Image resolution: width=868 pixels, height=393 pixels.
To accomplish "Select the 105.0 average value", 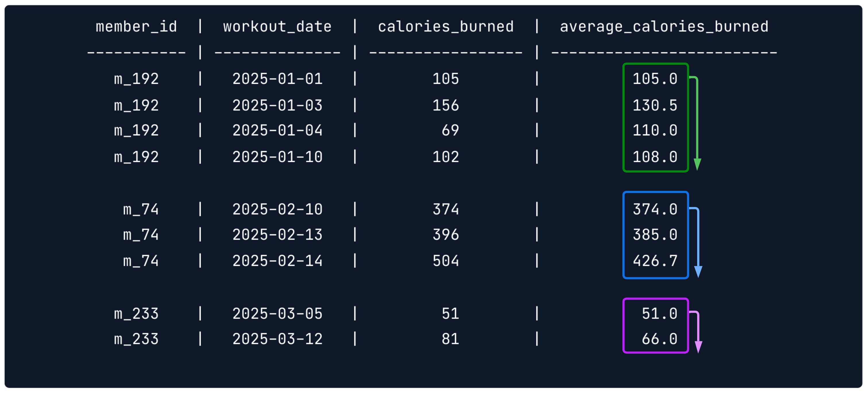I will click(655, 79).
